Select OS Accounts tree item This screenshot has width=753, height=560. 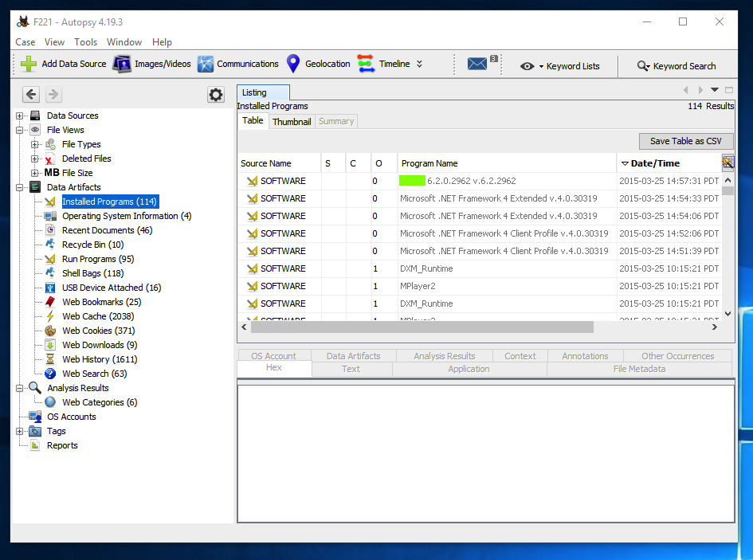[71, 417]
